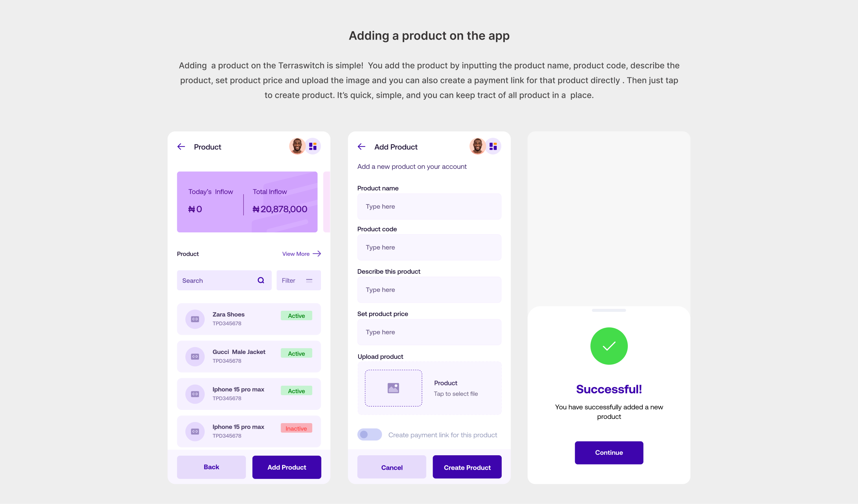Click the search magnifier icon
Image resolution: width=858 pixels, height=504 pixels.
tap(261, 280)
